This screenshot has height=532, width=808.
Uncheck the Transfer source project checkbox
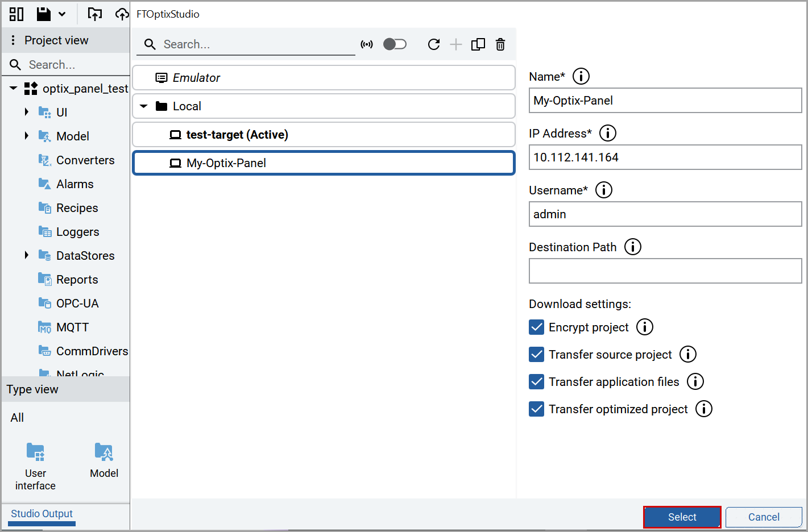536,354
